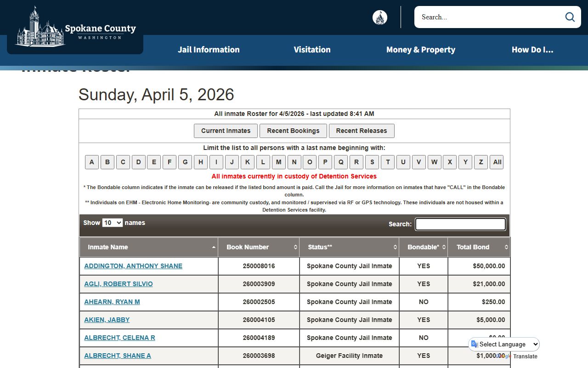Expand the How Do I... menu
Viewport: 588px width, 368px height.
(x=532, y=50)
